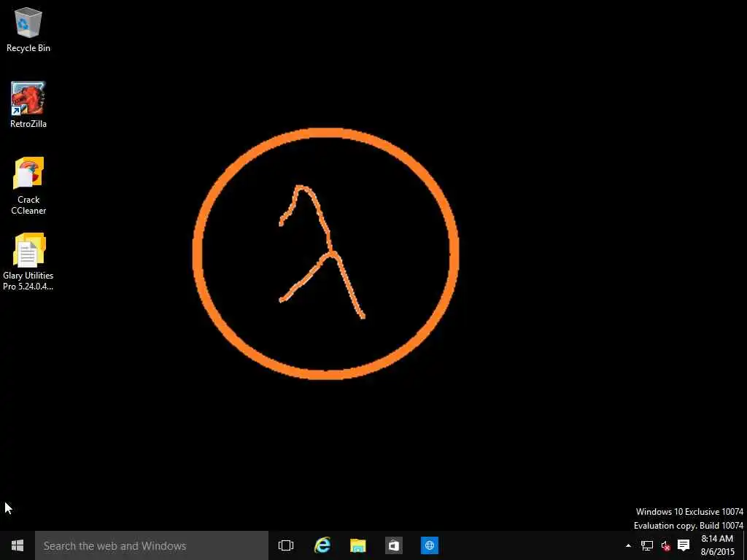The width and height of the screenshot is (747, 560).
Task: Open the Windows Start menu
Action: coord(18,545)
